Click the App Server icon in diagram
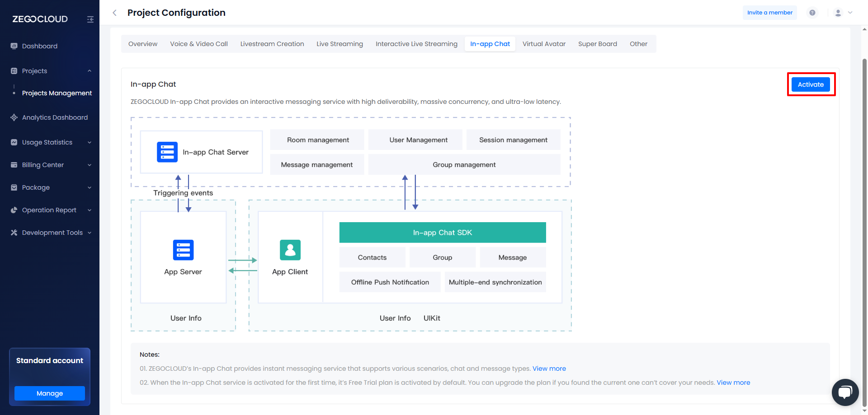This screenshot has height=415, width=868. pos(183,250)
